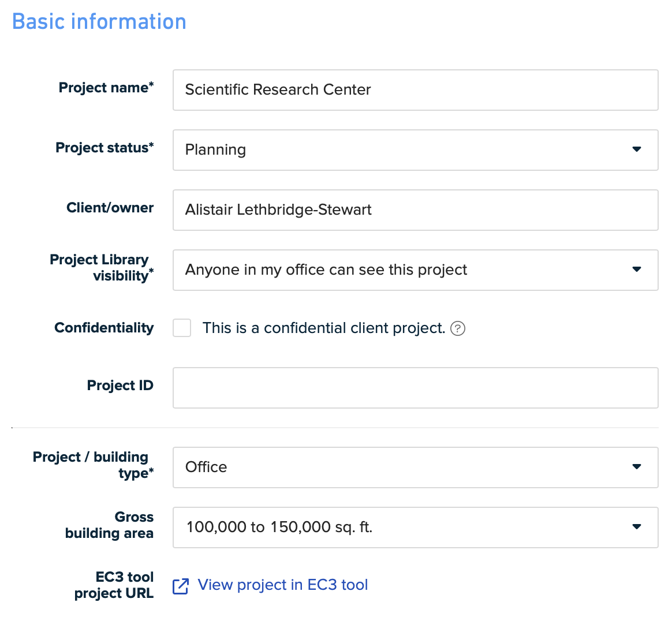Click the external link icon for EC3 tool

click(181, 586)
